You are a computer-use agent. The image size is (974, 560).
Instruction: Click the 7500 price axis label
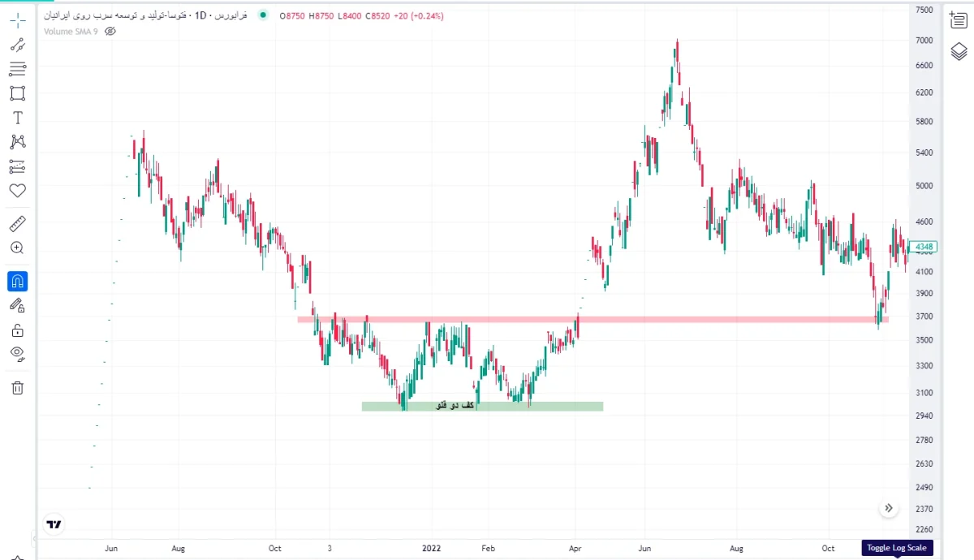click(x=924, y=11)
